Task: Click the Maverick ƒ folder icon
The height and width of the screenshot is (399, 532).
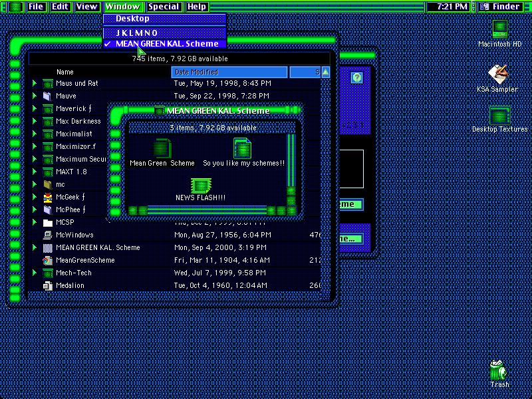Action: coord(47,108)
